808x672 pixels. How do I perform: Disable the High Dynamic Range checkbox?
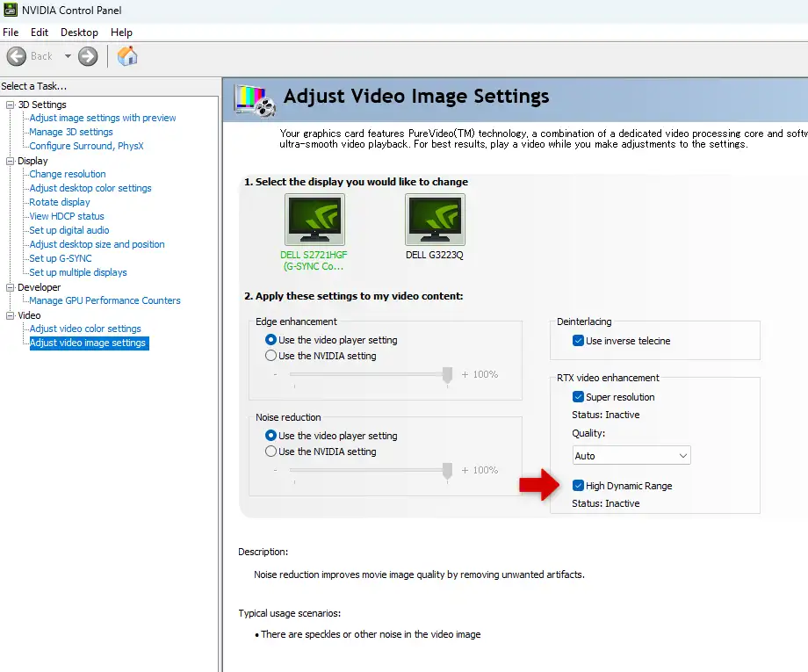point(578,486)
